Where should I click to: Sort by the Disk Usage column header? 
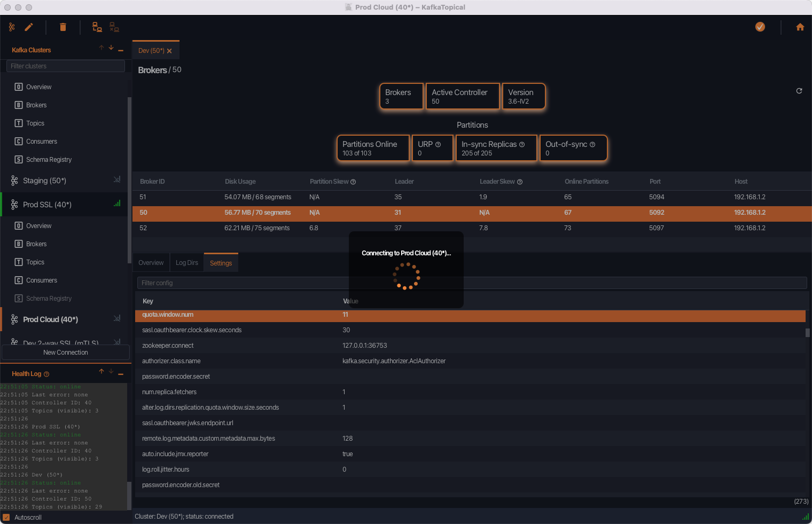pos(240,182)
